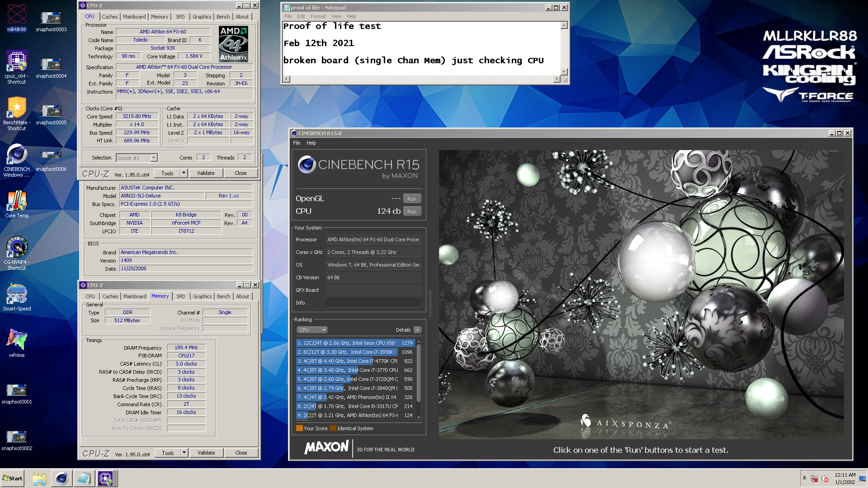Launch the CINEBENCH Windows desktop shortcut
The width and height of the screenshot is (868, 488).
(17, 160)
